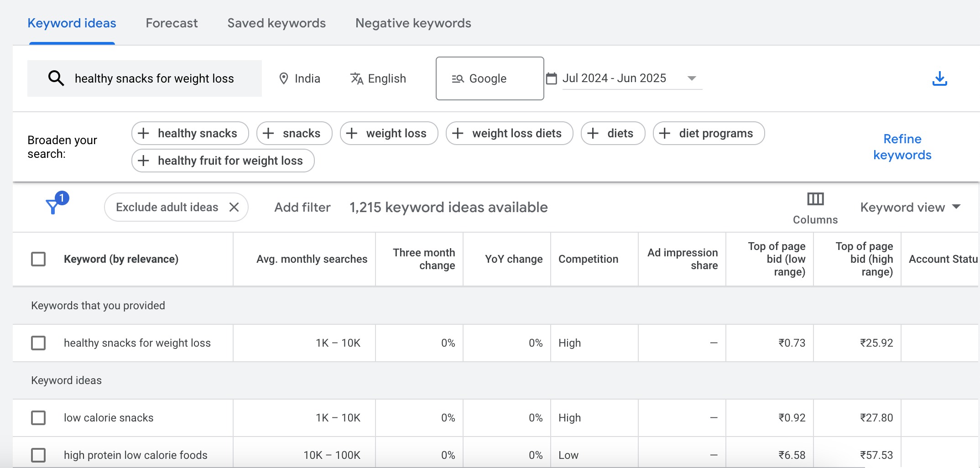Click the 'weight loss diets' broaden chip
Viewport: 980px width, 468px height.
pyautogui.click(x=509, y=133)
